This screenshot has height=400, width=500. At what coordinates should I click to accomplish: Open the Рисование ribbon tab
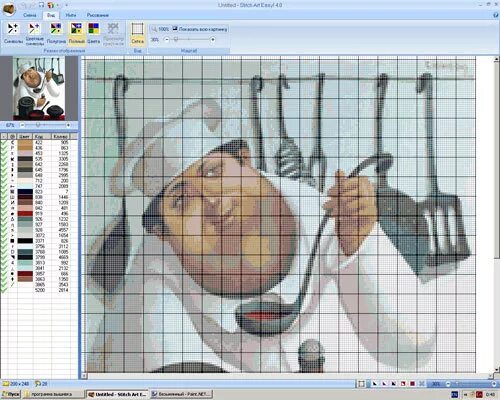point(98,15)
